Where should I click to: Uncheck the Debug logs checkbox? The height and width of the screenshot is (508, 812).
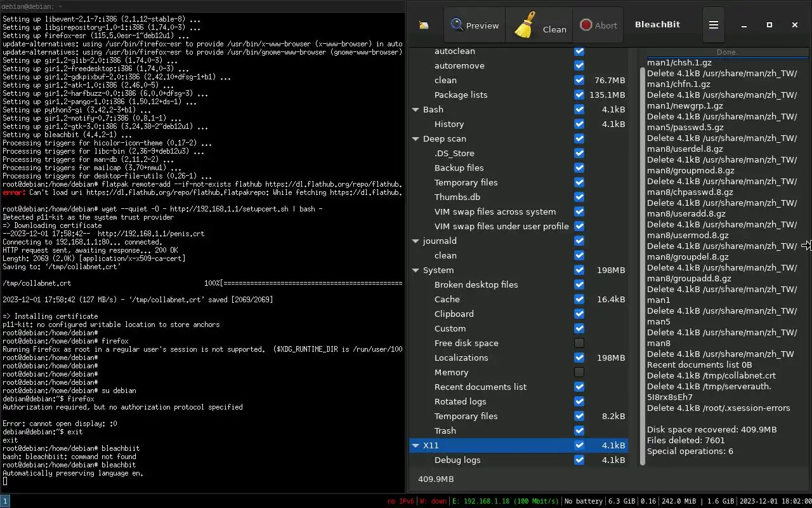click(579, 460)
